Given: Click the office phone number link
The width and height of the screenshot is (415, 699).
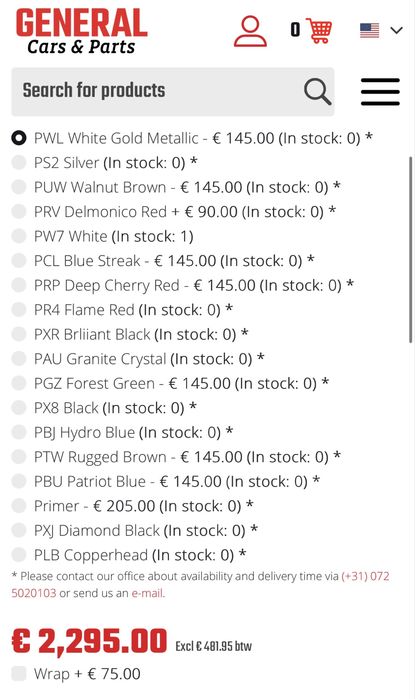Looking at the screenshot, I should coord(366,576).
